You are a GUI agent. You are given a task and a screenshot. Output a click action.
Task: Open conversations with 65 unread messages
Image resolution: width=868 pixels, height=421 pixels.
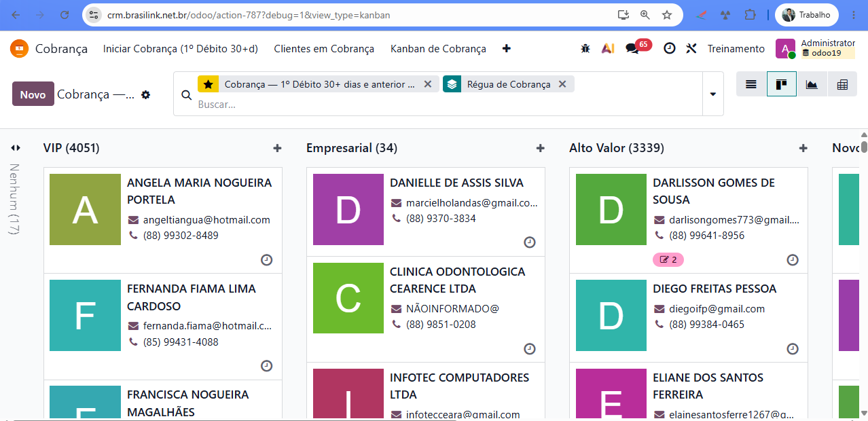click(638, 48)
